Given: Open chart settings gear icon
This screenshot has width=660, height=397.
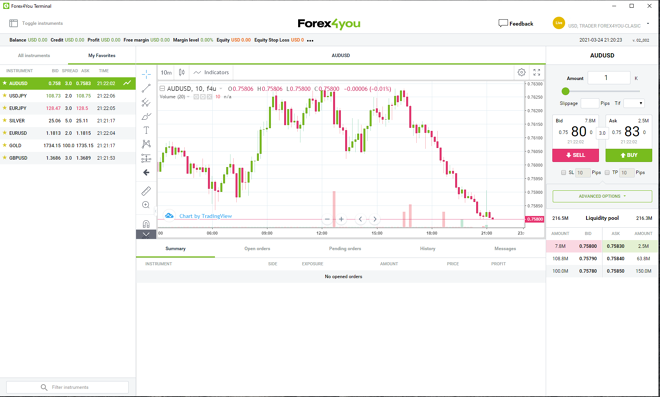Looking at the screenshot, I should click(x=521, y=72).
